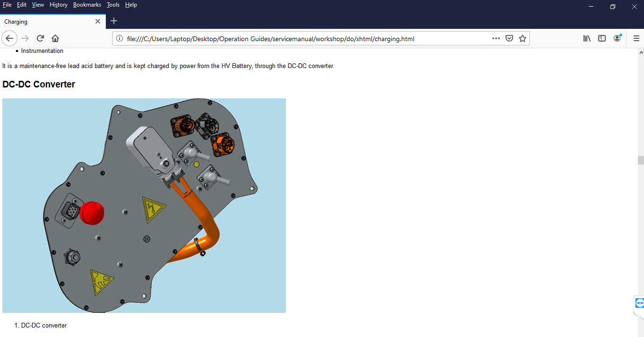644x337 pixels.
Task: Open a new tab with plus button
Action: click(114, 21)
